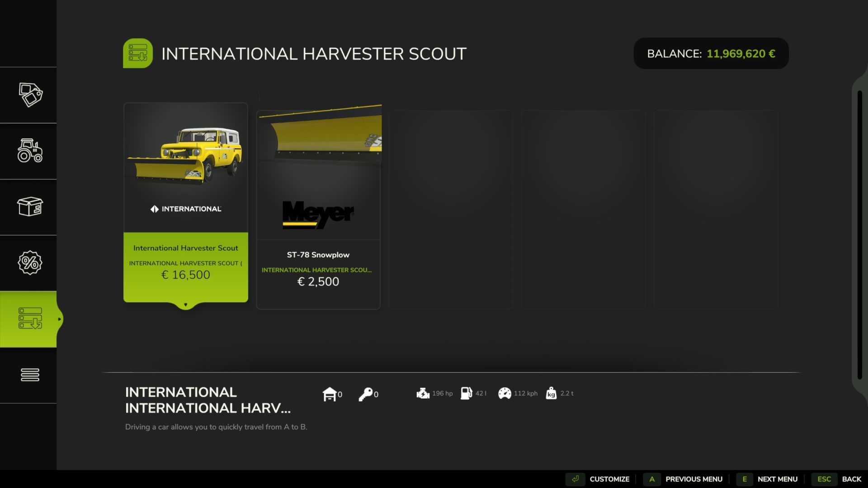Click the weight icon showing 2.2 t

[551, 393]
